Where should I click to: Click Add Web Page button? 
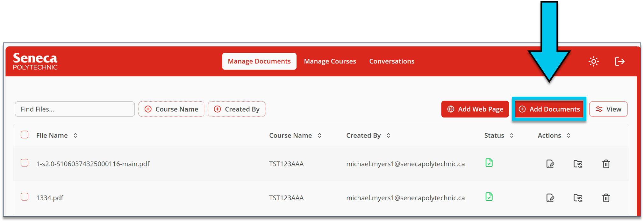[475, 109]
